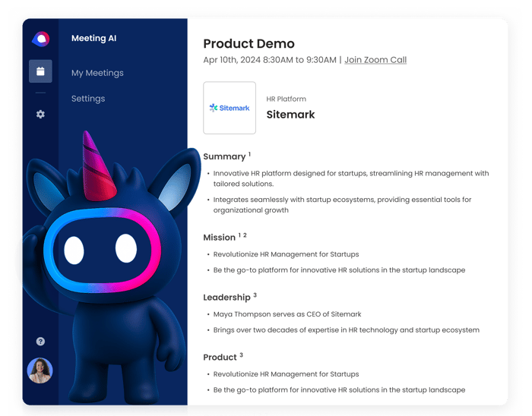Select My Meetings in navigation
Viewport: 532px width, 416px height.
coord(97,73)
